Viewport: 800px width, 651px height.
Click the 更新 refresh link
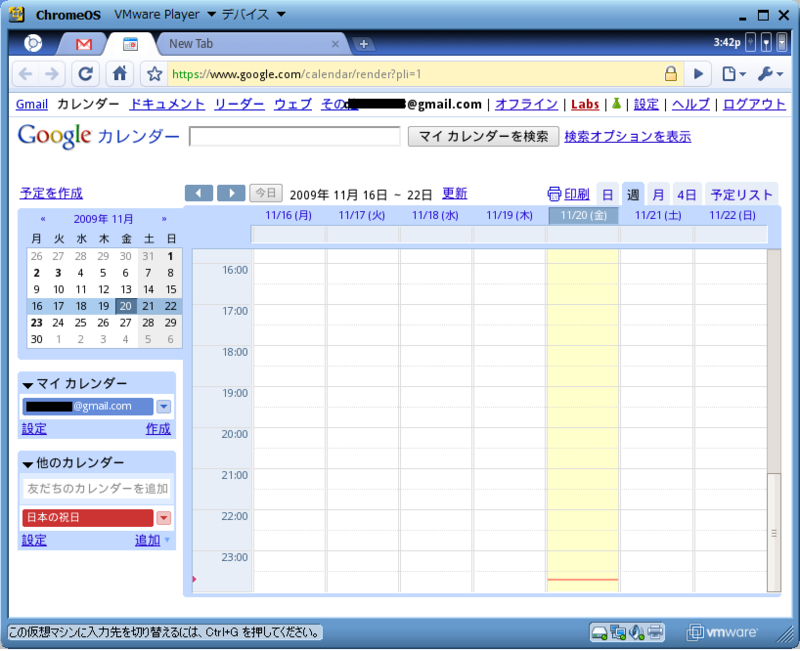(455, 194)
